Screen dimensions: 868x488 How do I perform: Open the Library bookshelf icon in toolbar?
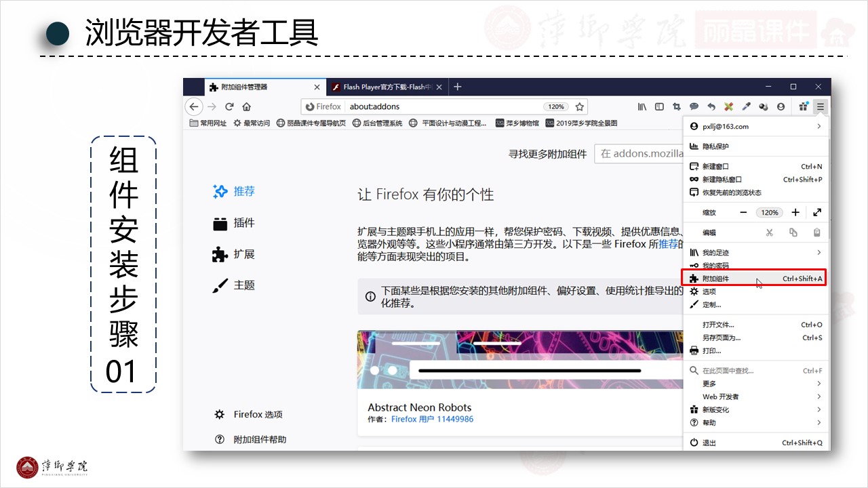642,106
